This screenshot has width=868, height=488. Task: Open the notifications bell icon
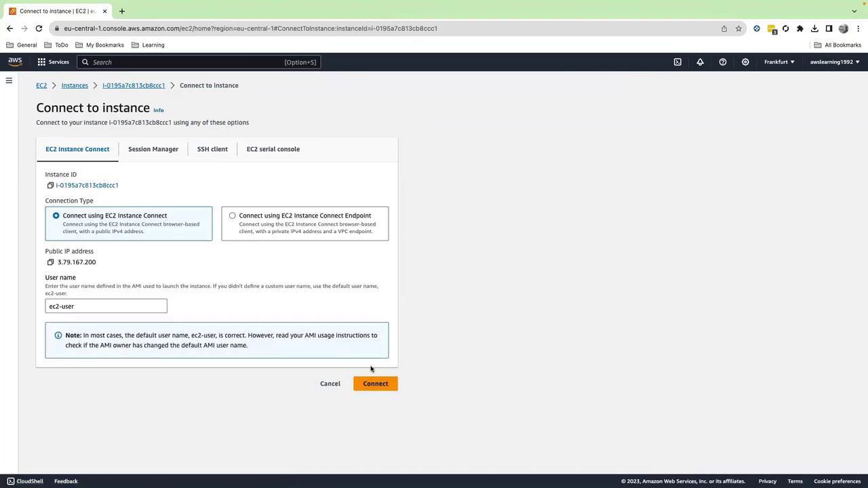click(700, 62)
